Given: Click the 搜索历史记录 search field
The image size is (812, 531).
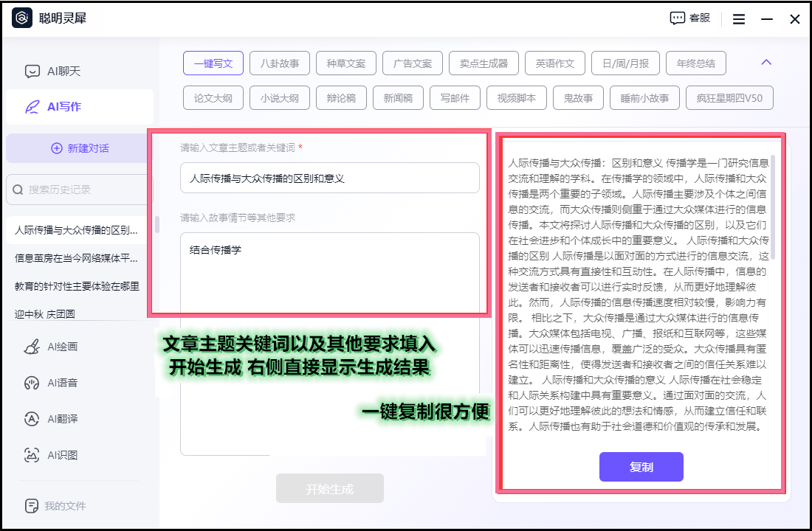Looking at the screenshot, I should tap(81, 190).
